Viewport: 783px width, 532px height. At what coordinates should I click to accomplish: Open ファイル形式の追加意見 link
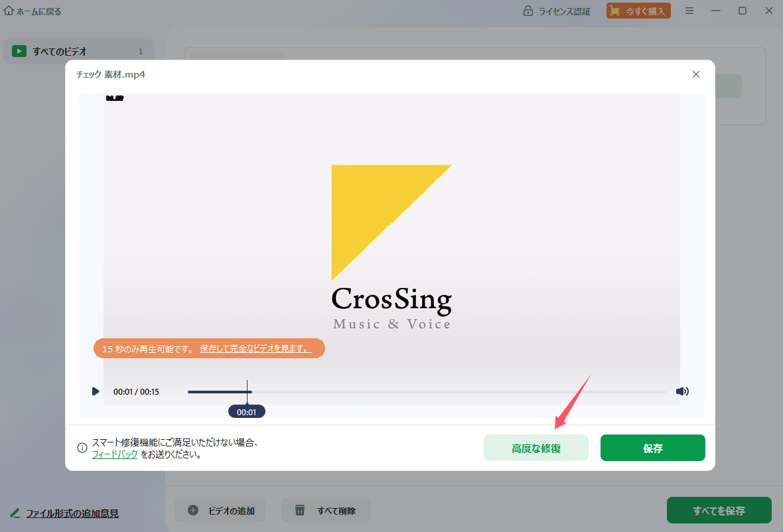[x=72, y=513]
